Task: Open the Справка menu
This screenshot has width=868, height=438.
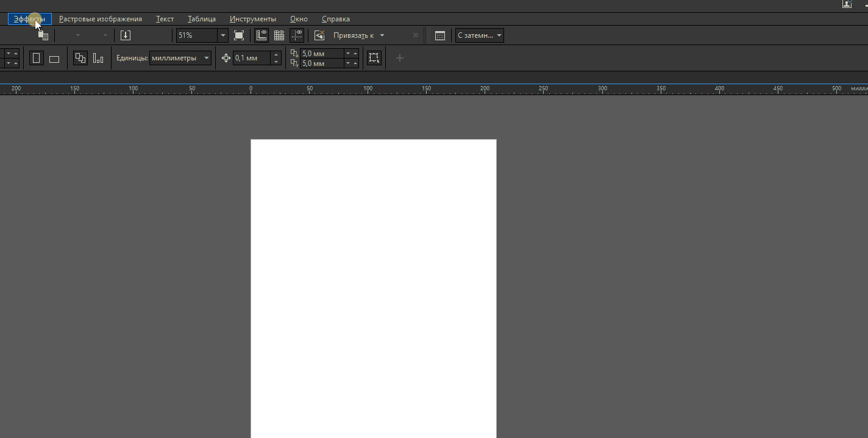Action: click(x=336, y=19)
